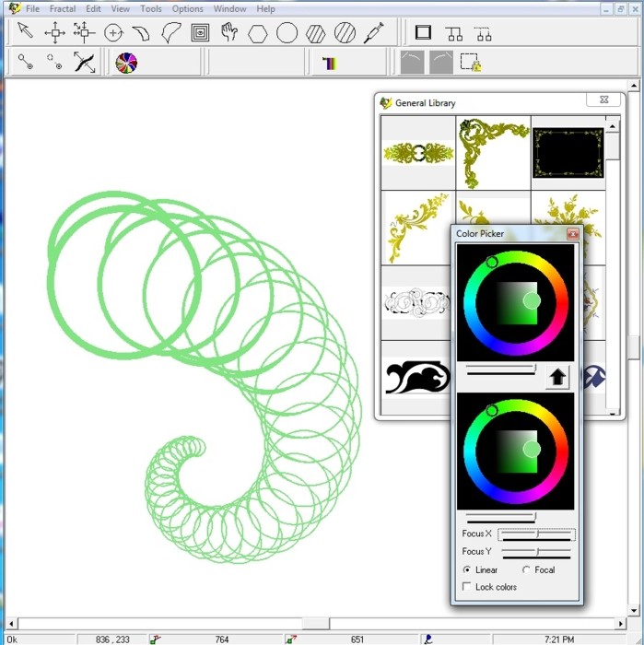The height and width of the screenshot is (645, 644).
Task: Select the single node point tool
Action: (x=26, y=62)
